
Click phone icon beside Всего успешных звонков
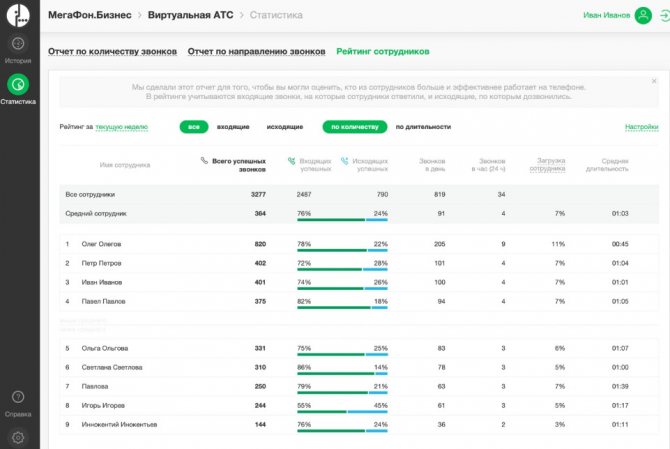point(204,160)
